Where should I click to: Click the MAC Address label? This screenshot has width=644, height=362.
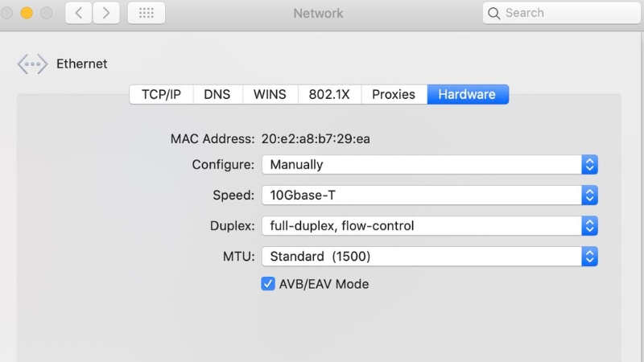213,139
